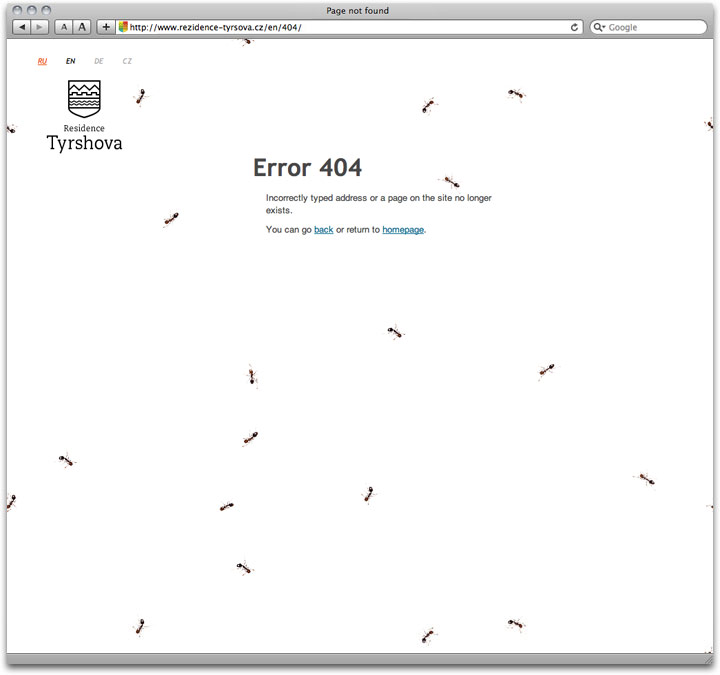Click the site favicon in address bar
This screenshot has height=675, width=720.
click(x=124, y=27)
